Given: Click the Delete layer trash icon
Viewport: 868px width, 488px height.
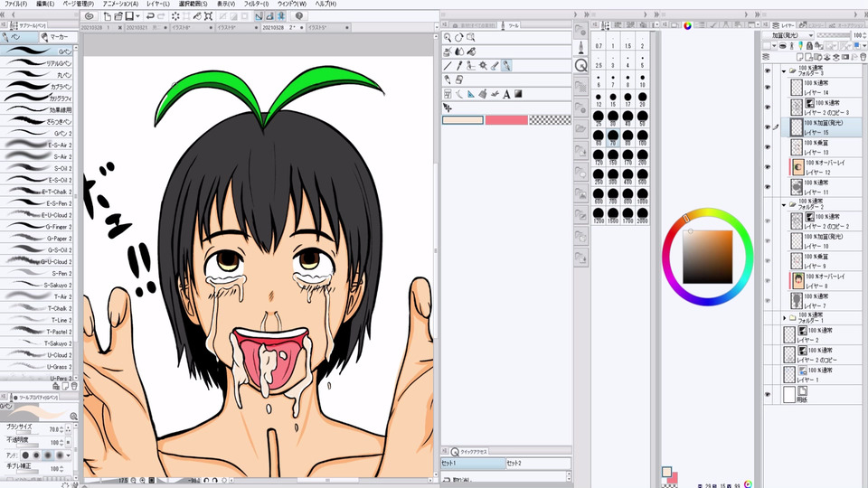Looking at the screenshot, I should coord(863,57).
